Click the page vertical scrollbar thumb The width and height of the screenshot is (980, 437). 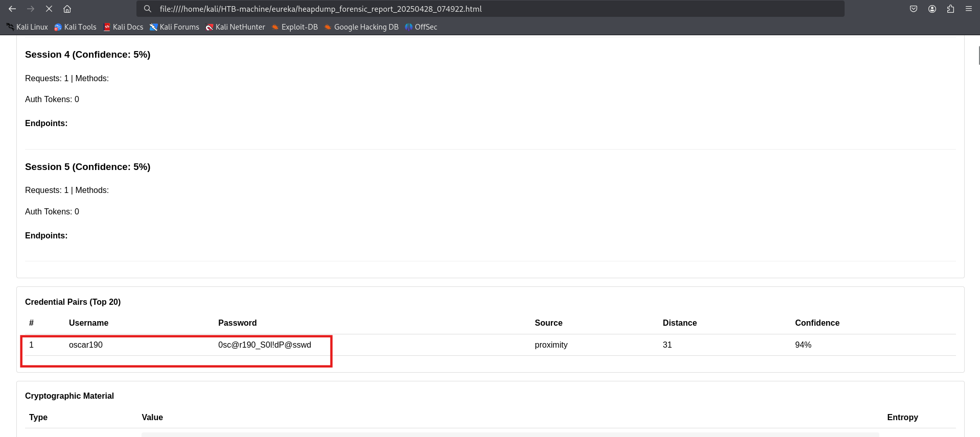tap(978, 55)
